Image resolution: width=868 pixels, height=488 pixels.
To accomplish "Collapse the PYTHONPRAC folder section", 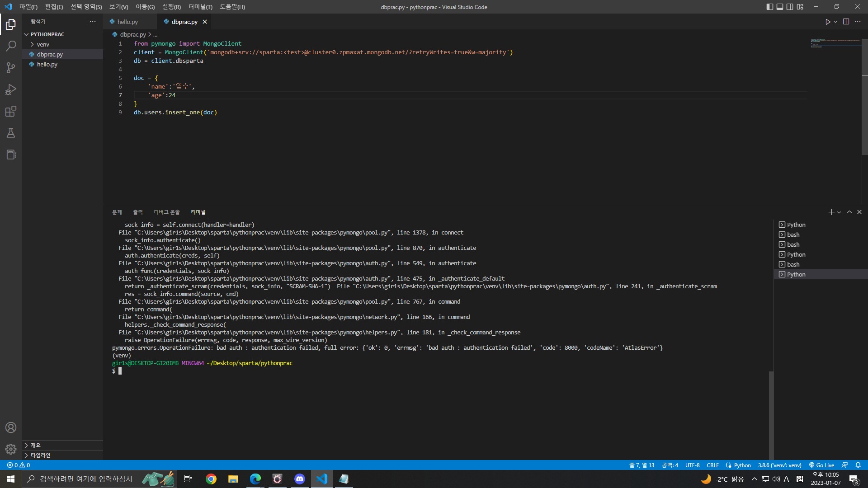I will coord(62,34).
